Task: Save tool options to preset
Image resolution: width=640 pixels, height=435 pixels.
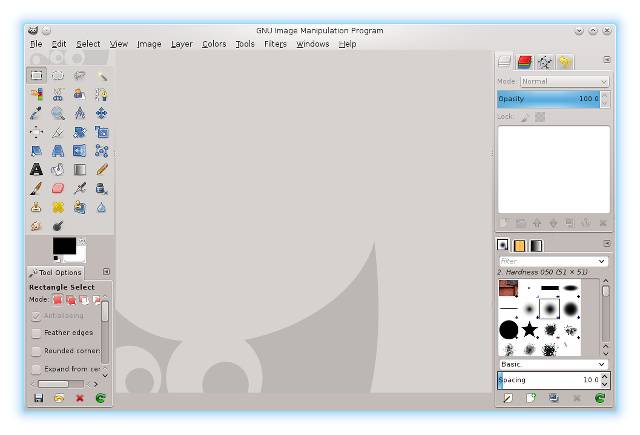Action: (x=39, y=398)
